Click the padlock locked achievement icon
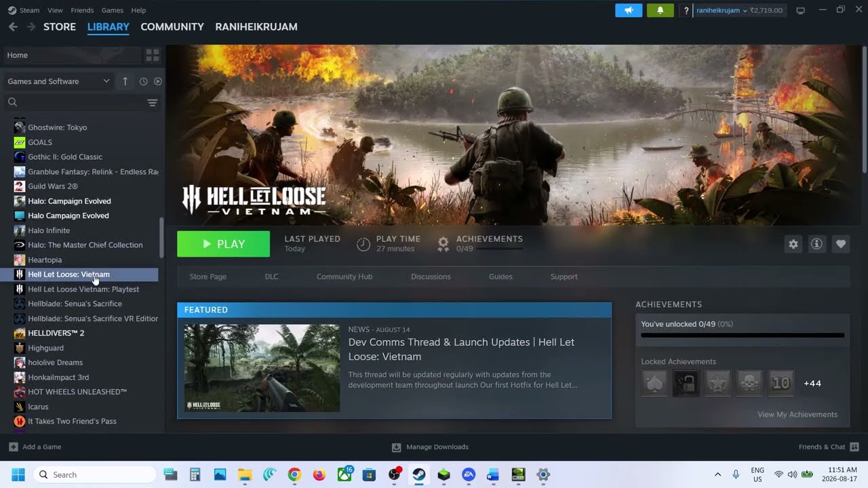Screen dimensions: 868x488 pyautogui.click(x=686, y=383)
